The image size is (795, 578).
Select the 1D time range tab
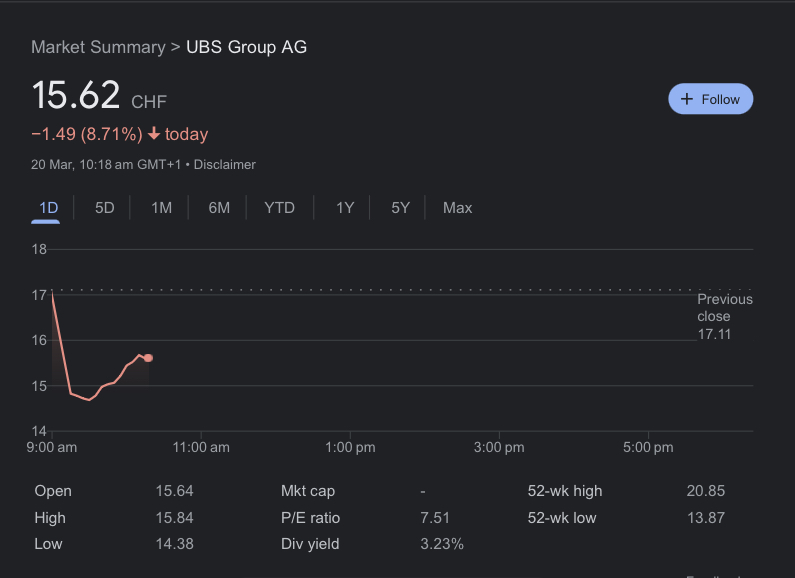[48, 208]
